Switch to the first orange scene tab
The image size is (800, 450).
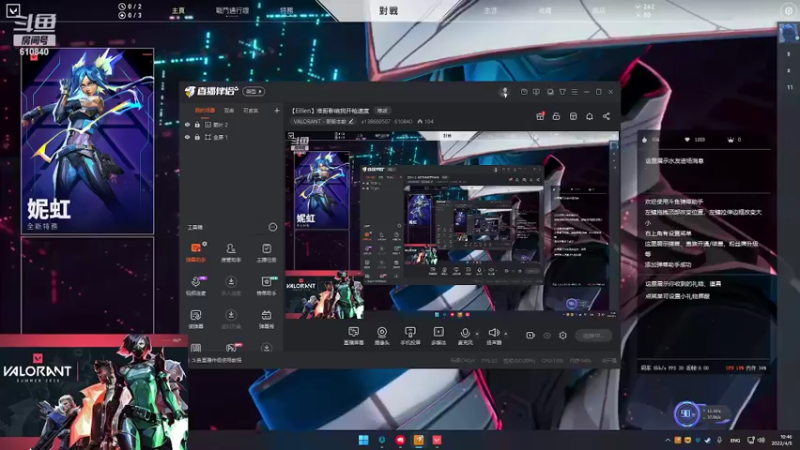coord(205,110)
